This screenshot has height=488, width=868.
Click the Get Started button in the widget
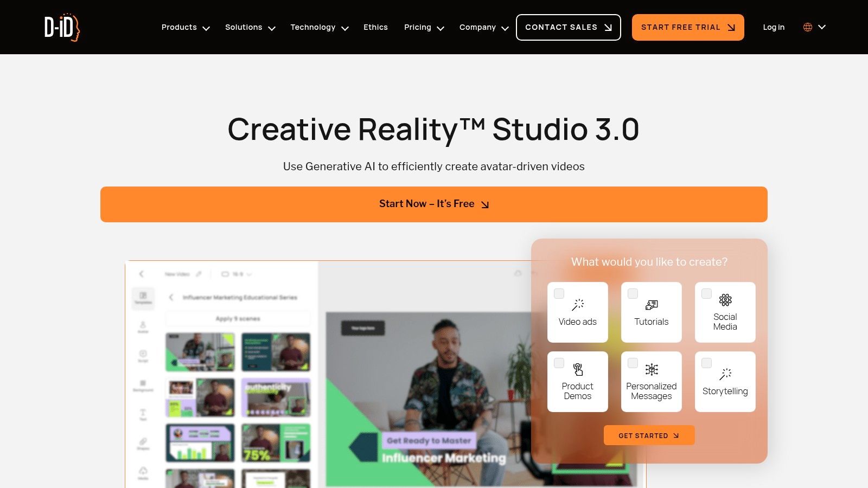649,435
